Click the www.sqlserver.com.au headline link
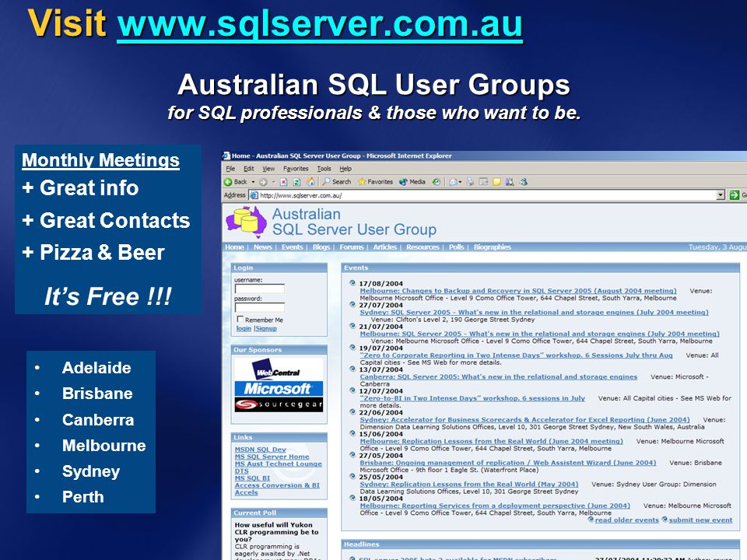 [320, 24]
